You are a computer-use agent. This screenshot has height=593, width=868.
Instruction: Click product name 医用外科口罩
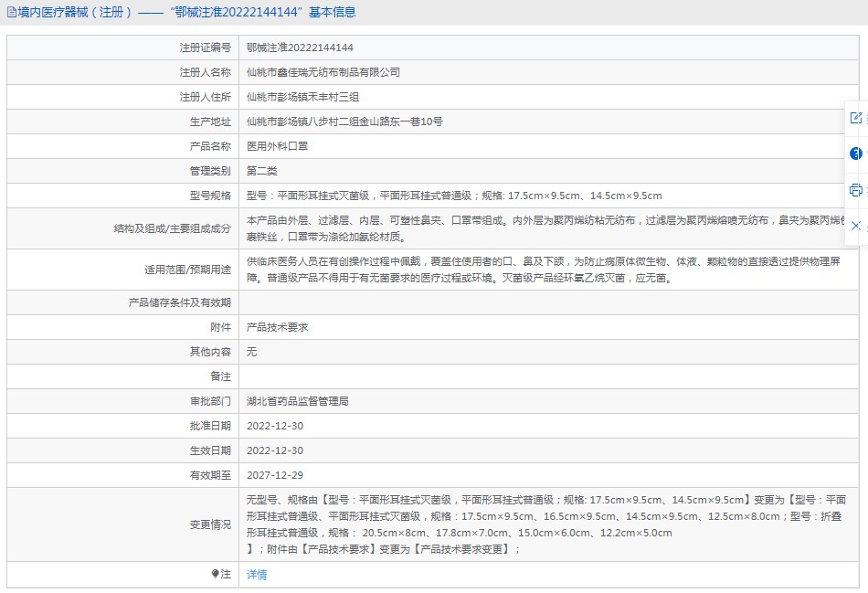(x=278, y=146)
